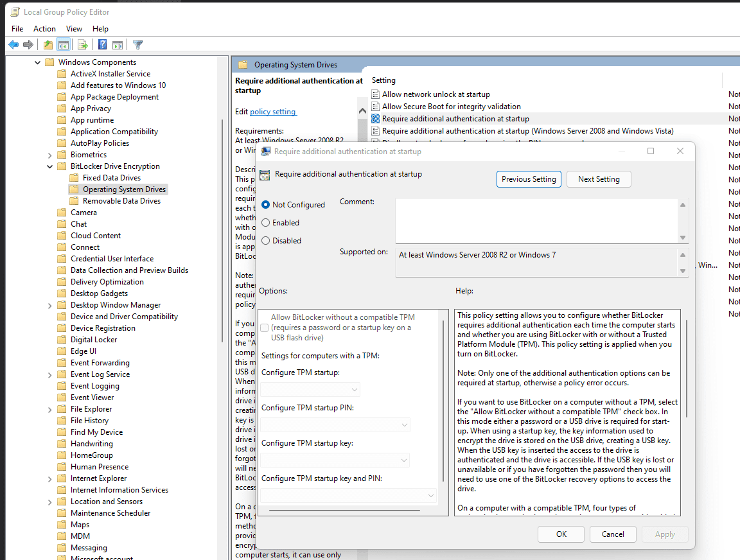The height and width of the screenshot is (560, 740).
Task: Click the Comment box scroll down arrow
Action: click(x=682, y=238)
